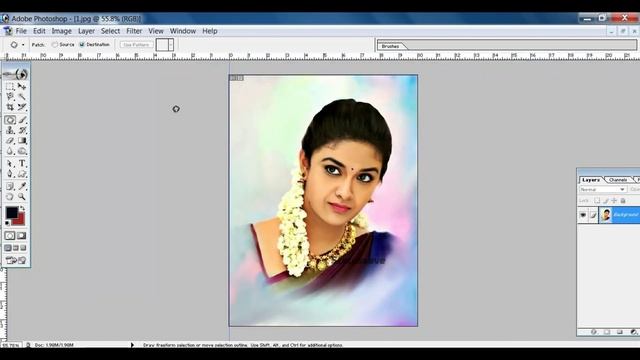
Task: Select the Gradient tool
Action: 22,140
